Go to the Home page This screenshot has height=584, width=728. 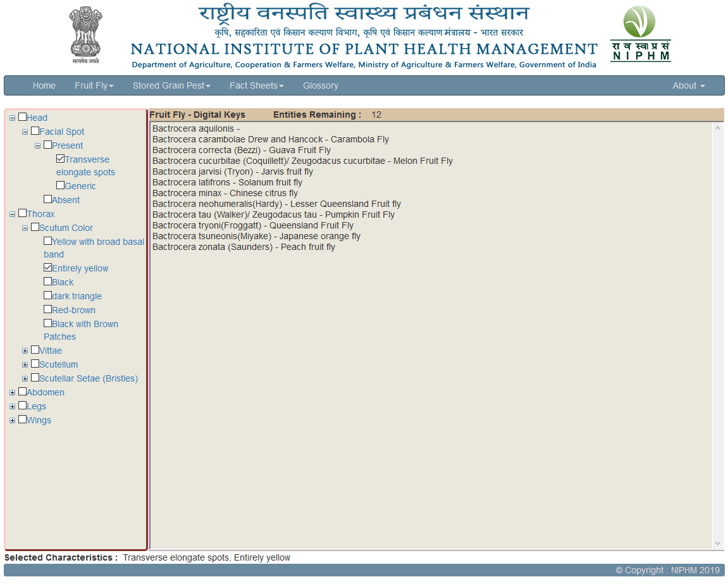point(44,85)
